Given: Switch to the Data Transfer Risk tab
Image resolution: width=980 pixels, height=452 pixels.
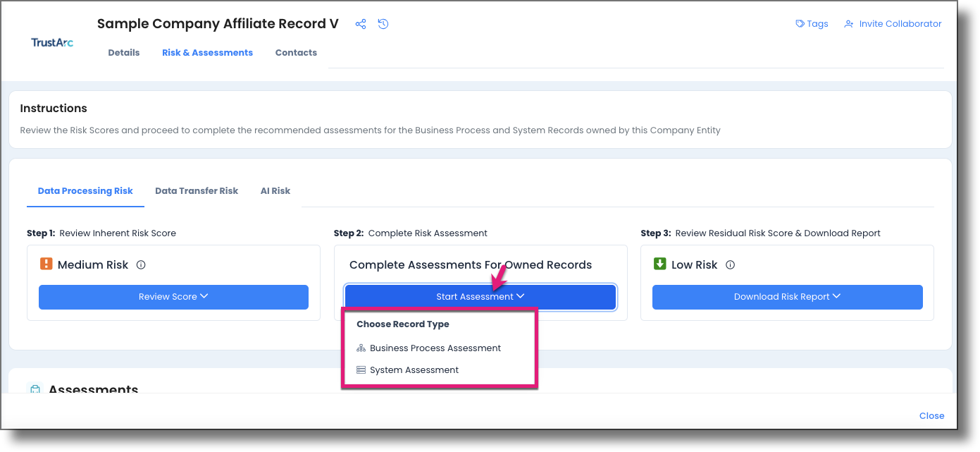Looking at the screenshot, I should click(197, 191).
